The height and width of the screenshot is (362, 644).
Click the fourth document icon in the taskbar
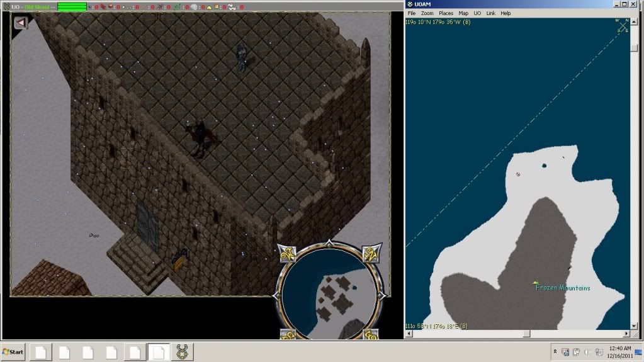click(111, 352)
